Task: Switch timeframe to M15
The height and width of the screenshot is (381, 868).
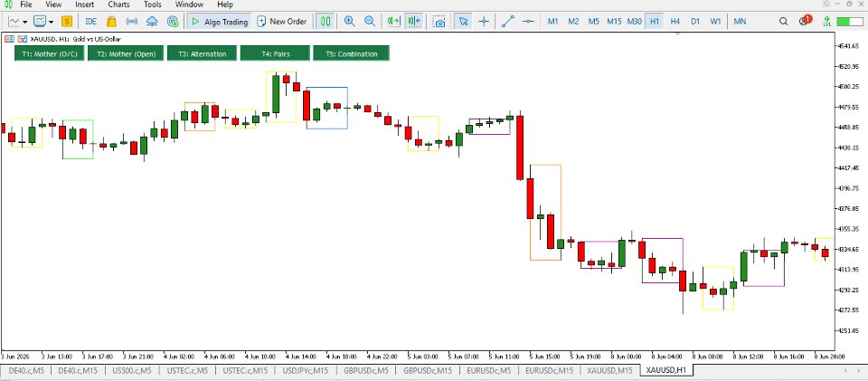Action: pos(614,22)
